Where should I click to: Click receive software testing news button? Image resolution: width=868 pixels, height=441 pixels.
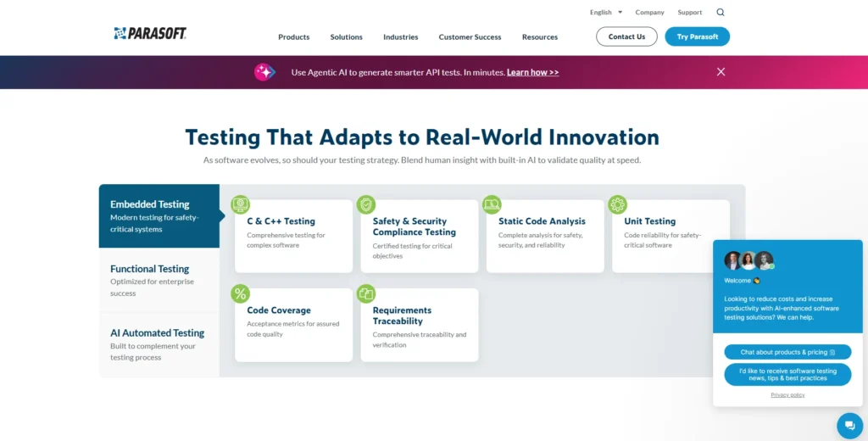point(787,375)
